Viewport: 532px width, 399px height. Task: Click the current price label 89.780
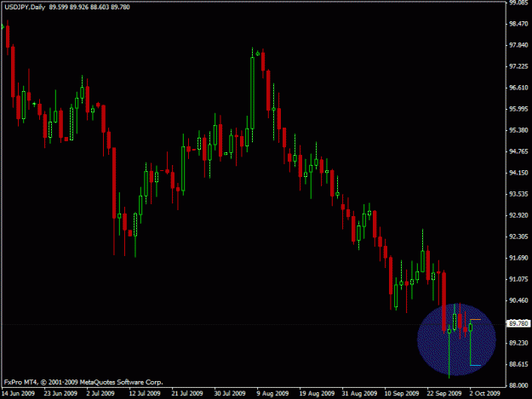pos(518,323)
